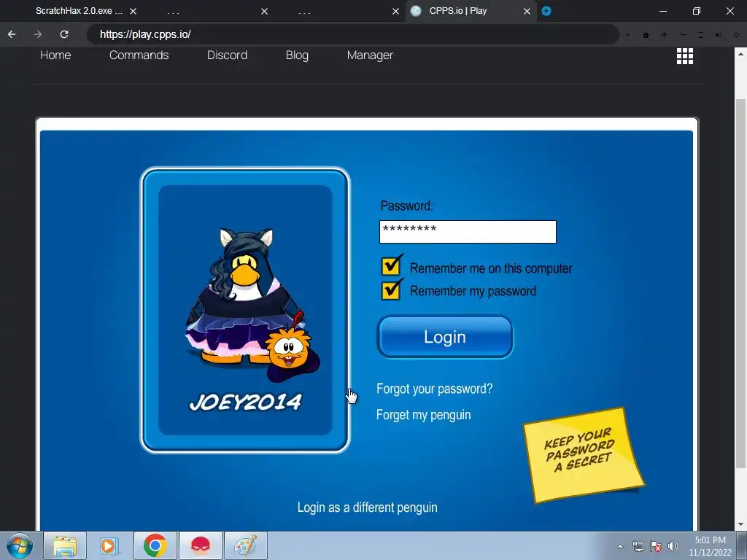
Task: Open the Discord nav link
Action: coord(228,55)
